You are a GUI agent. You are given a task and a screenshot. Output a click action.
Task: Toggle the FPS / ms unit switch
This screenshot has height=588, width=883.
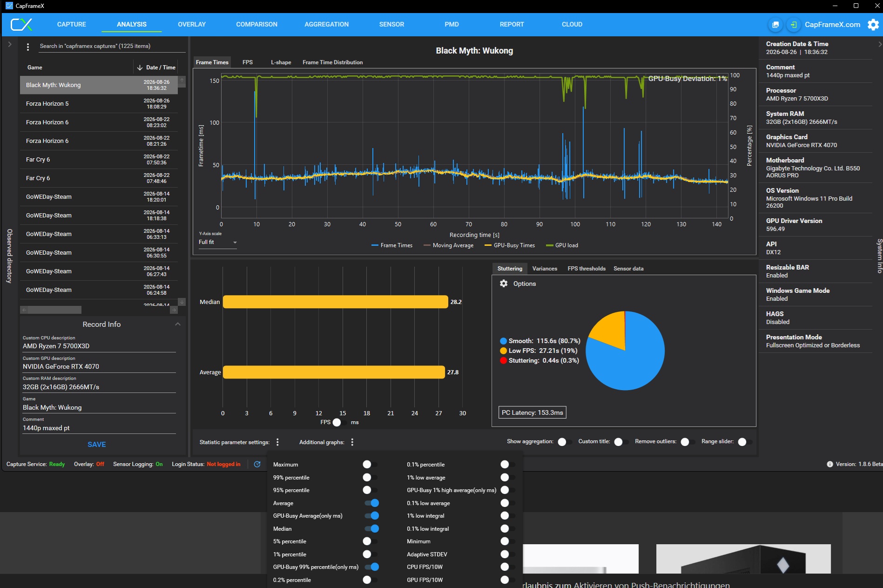(340, 422)
